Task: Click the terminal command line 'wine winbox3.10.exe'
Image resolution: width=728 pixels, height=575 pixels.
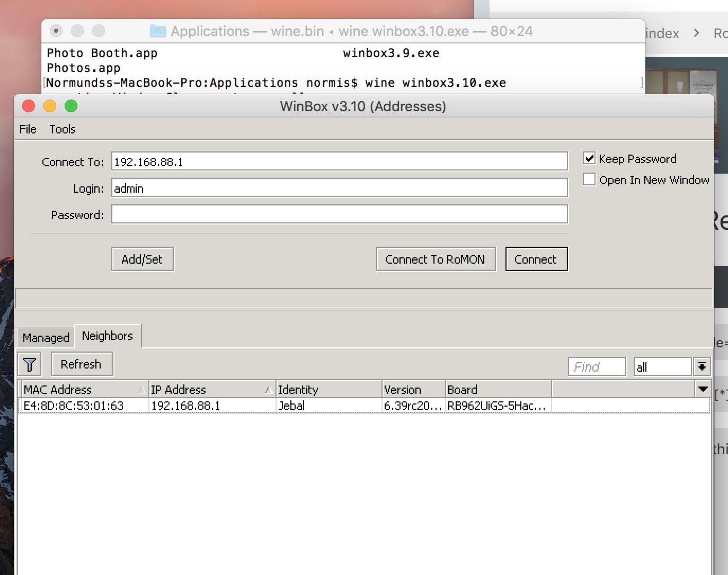Action: click(436, 83)
